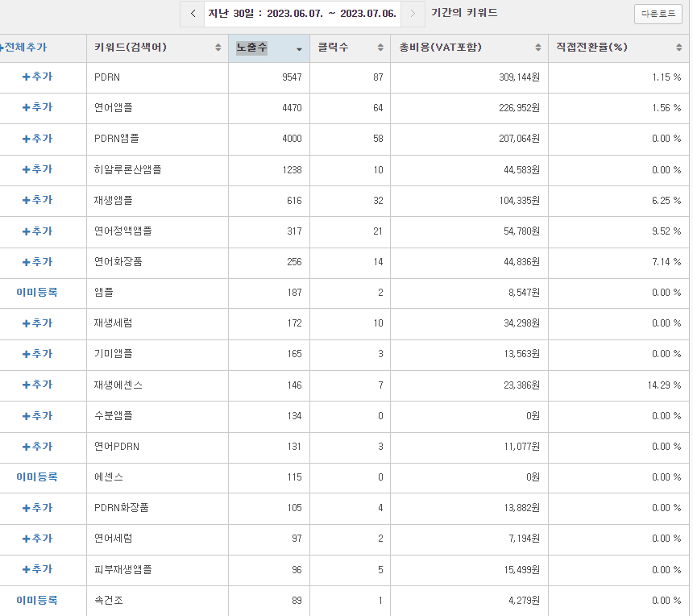Add keyword 연어정액앰플 with +추가
This screenshot has height=616, width=693.
point(37,231)
